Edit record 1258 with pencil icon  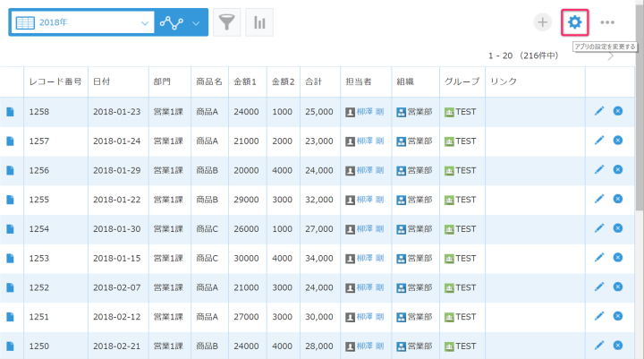click(x=599, y=112)
